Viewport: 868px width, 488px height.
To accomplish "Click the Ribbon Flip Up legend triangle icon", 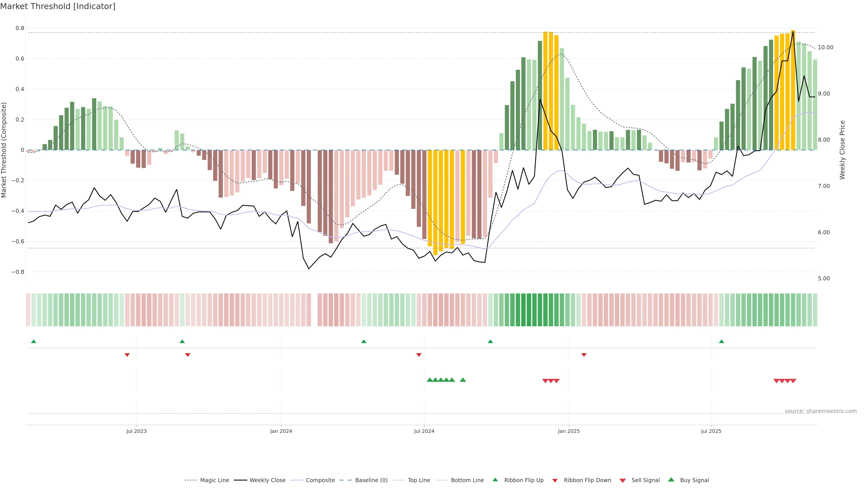I will click(495, 480).
